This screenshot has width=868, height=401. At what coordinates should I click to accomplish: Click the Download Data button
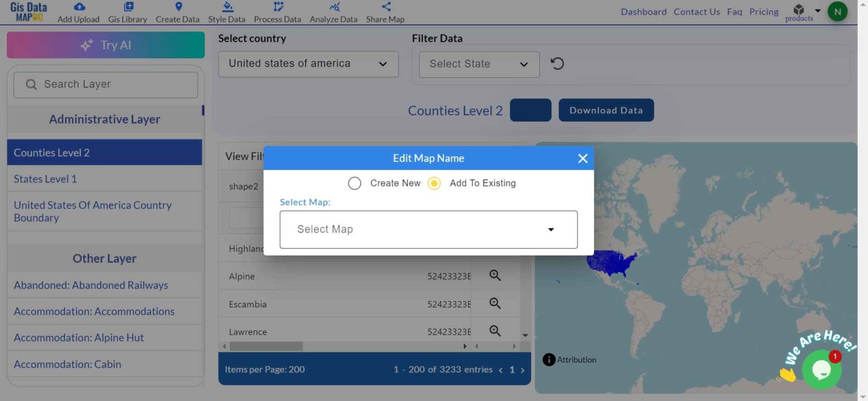click(606, 110)
